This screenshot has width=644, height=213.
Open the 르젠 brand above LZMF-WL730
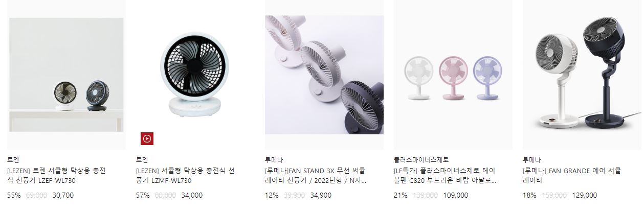(142, 160)
